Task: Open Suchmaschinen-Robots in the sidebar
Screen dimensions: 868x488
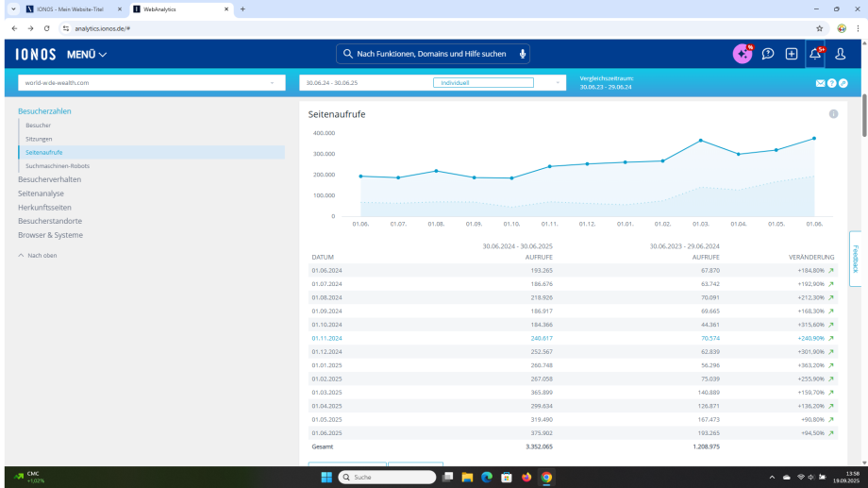Action: click(58, 165)
